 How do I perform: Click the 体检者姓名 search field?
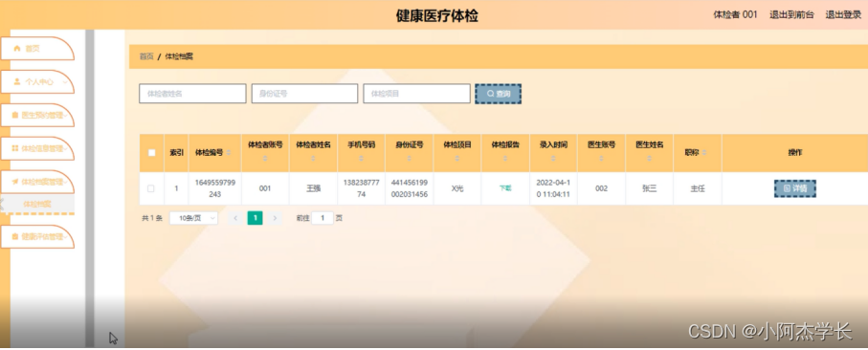[192, 94]
